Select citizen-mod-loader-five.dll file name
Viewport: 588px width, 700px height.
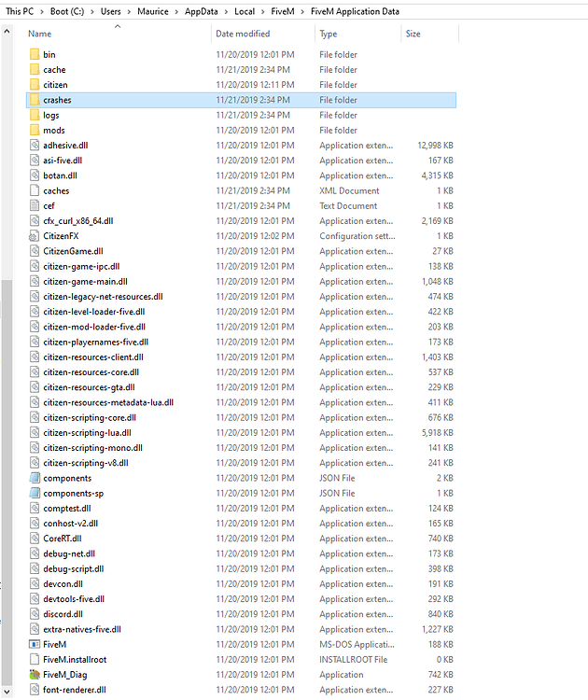pos(94,328)
